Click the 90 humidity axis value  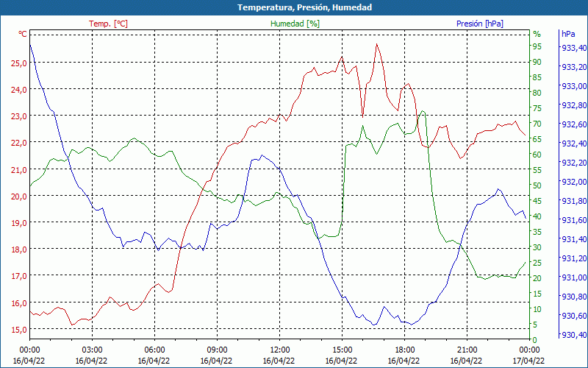[537, 62]
